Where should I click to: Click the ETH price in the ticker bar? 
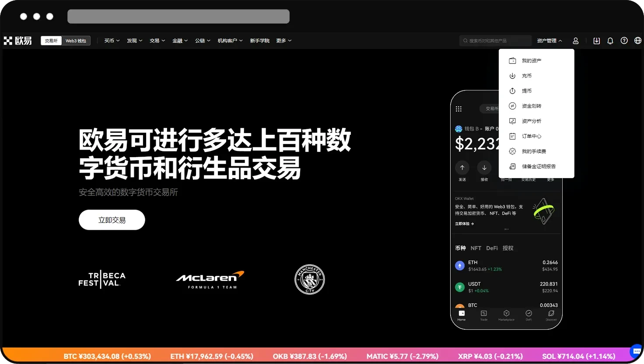[212, 356]
